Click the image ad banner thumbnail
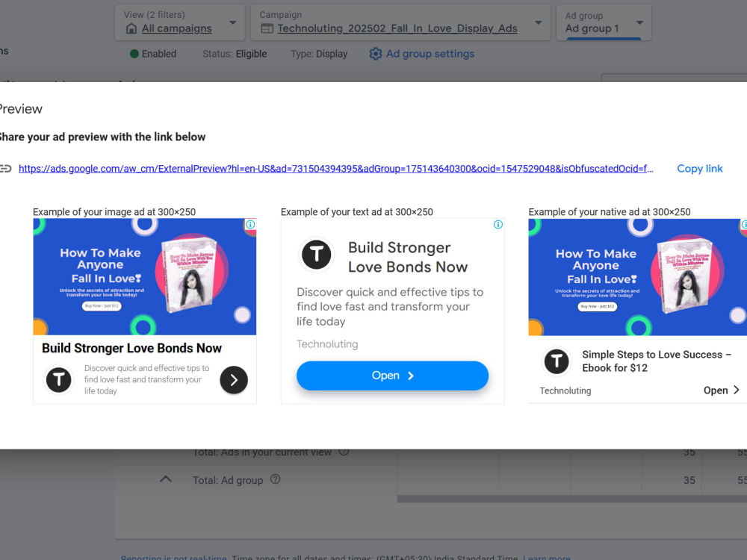Image resolution: width=747 pixels, height=560 pixels. pos(145,277)
